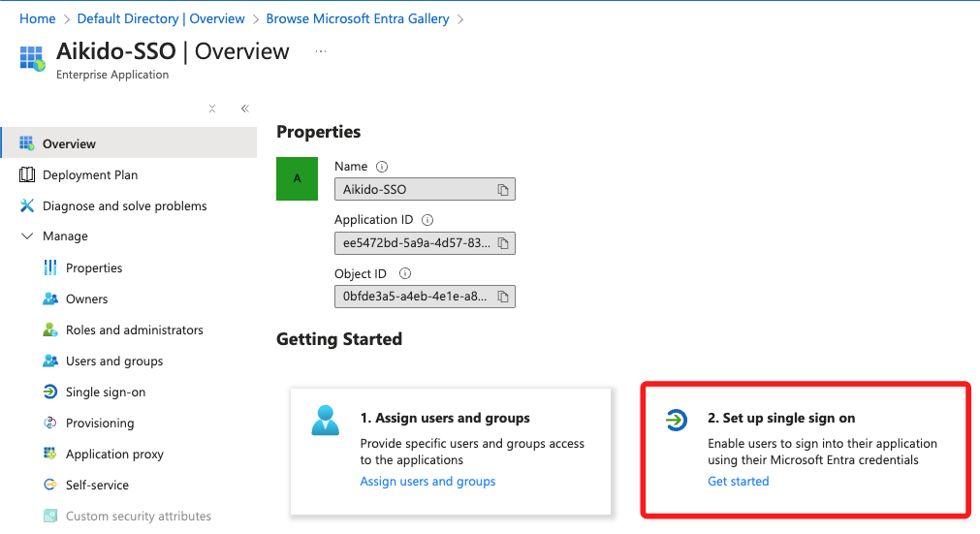The height and width of the screenshot is (534, 980).
Task: Click the info icon next to Object ID
Action: (x=405, y=273)
